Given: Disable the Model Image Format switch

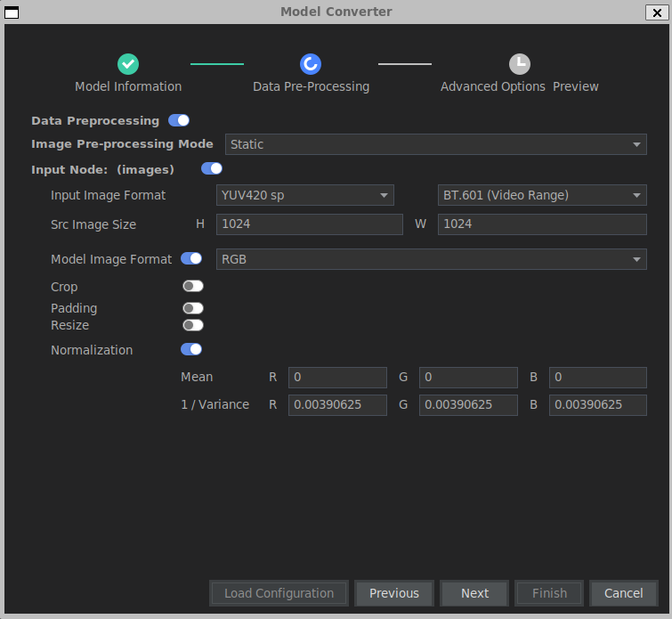Looking at the screenshot, I should point(191,258).
